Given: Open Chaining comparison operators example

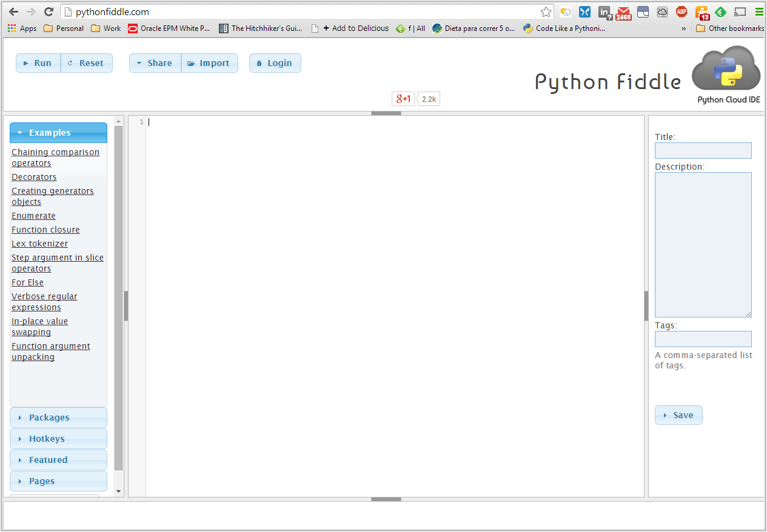Looking at the screenshot, I should coord(55,158).
